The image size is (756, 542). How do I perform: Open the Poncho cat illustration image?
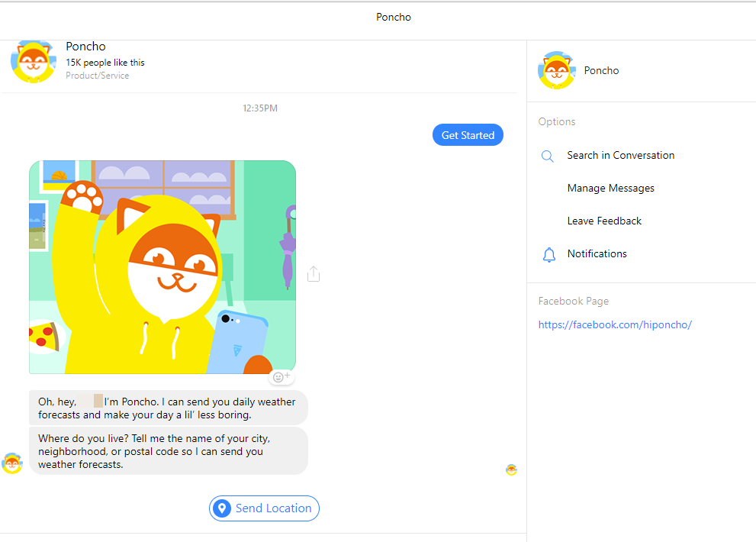tap(162, 267)
